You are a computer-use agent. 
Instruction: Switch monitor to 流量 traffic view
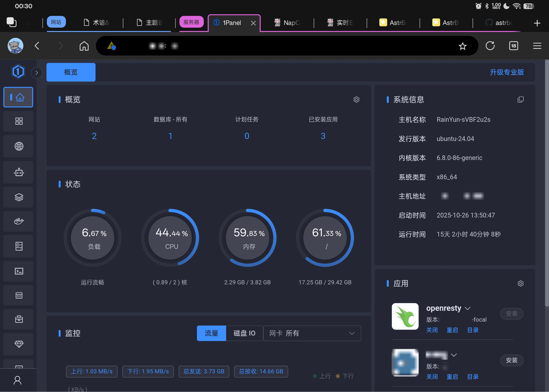tap(211, 333)
